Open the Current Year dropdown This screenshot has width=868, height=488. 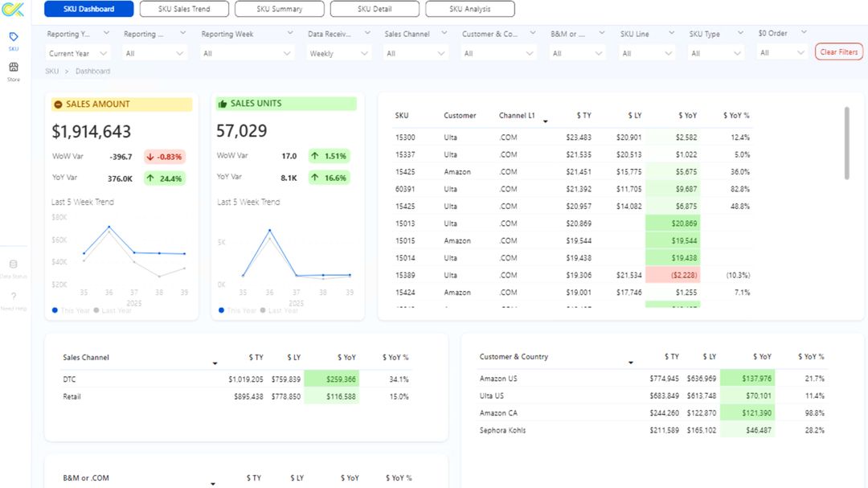coord(77,53)
